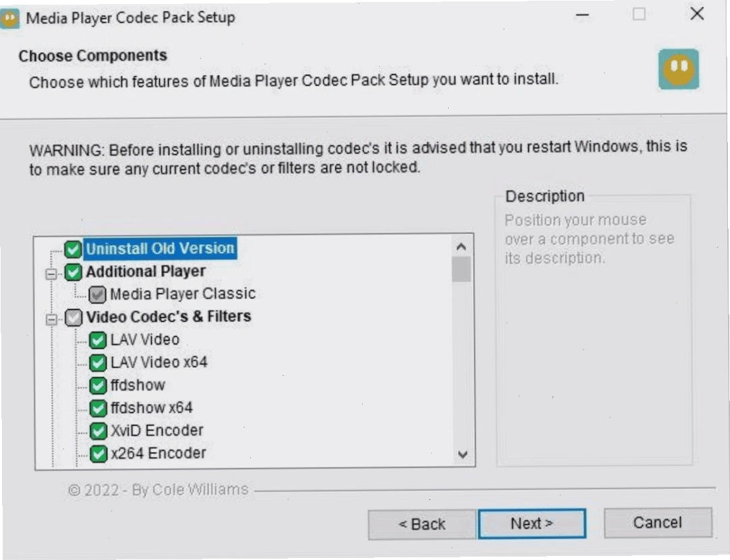Viewport: 730px width, 560px height.
Task: Uncheck the LAV Video checkbox
Action: point(98,340)
